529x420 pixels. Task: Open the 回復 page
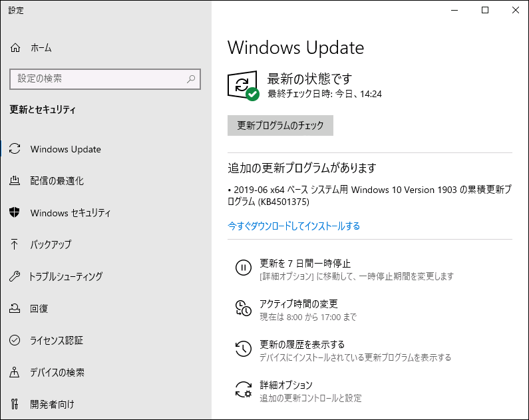[x=39, y=308]
